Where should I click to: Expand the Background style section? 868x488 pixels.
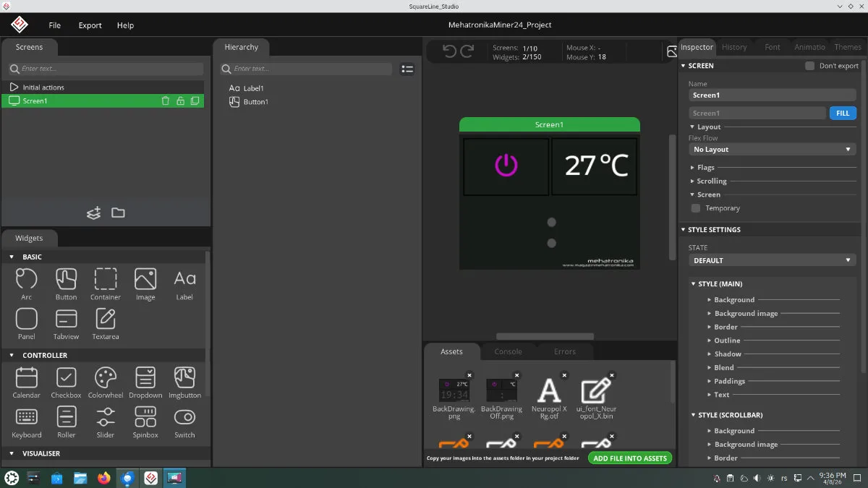point(733,300)
